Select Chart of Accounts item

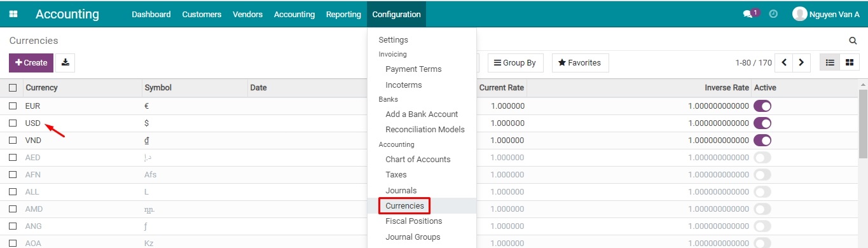coord(422,160)
